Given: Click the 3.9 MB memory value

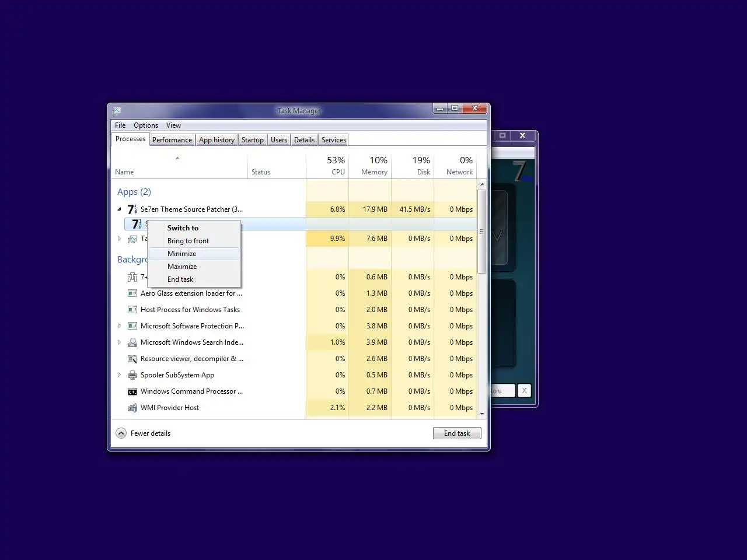Looking at the screenshot, I should click(376, 342).
